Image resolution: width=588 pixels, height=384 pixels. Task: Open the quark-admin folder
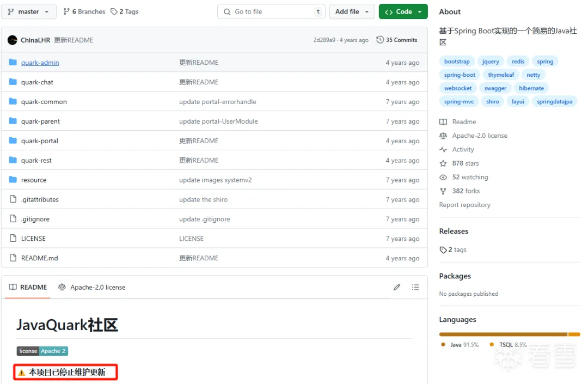click(40, 63)
